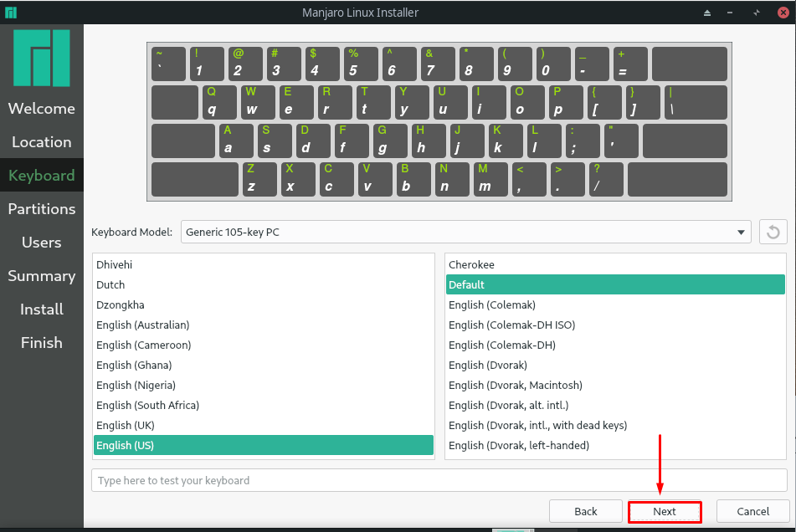The height and width of the screenshot is (532, 796).
Task: Open the Keyboard Model dropdown
Action: pyautogui.click(x=465, y=233)
